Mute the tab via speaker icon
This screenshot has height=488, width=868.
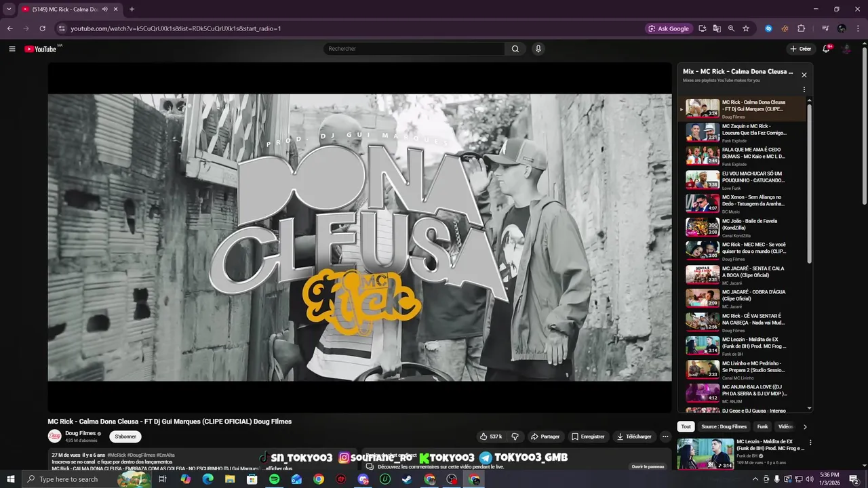(x=104, y=9)
